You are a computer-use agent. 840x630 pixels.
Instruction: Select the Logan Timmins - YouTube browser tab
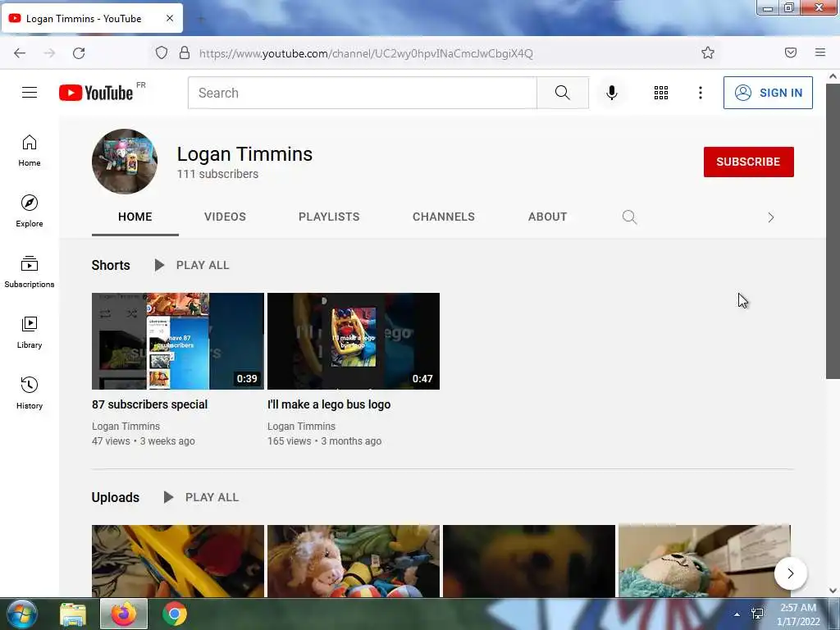tap(92, 18)
